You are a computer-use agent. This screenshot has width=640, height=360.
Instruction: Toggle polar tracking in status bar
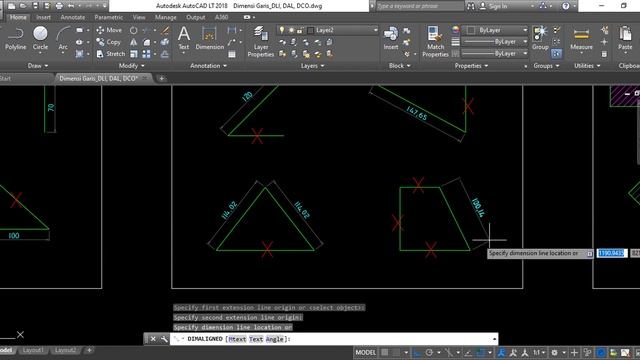pos(429,352)
